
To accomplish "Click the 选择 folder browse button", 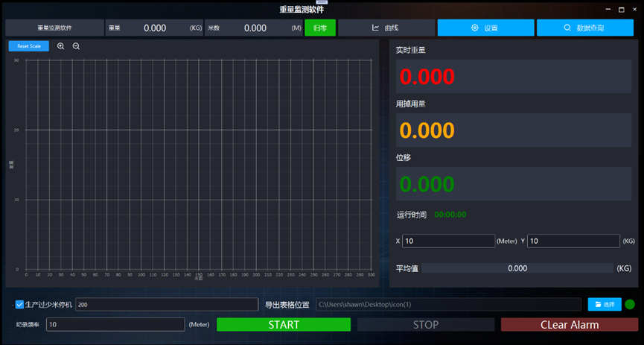I will point(605,304).
